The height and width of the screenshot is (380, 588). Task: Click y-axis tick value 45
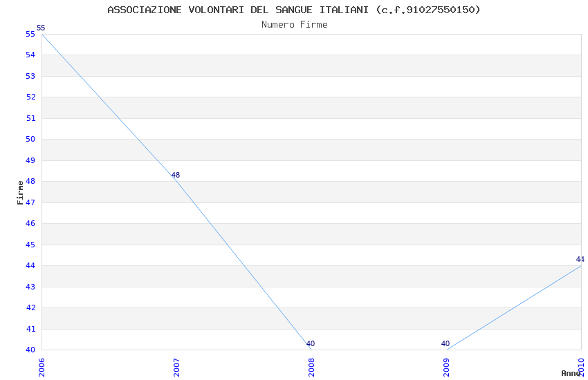(x=30, y=245)
